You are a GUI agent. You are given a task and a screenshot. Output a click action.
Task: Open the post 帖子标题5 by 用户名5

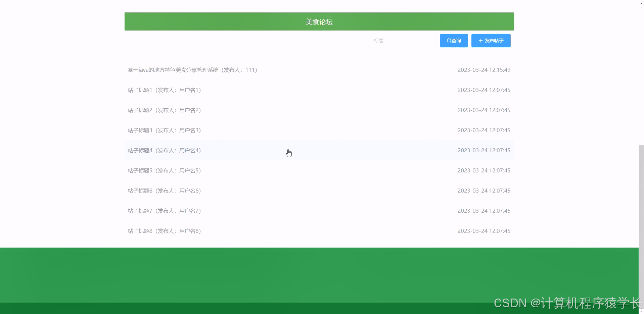[x=164, y=170]
